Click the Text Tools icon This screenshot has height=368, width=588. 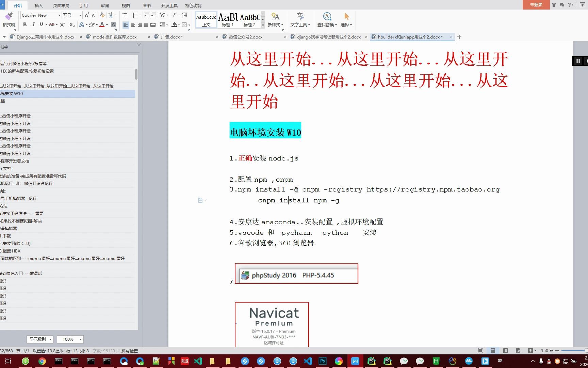[300, 19]
